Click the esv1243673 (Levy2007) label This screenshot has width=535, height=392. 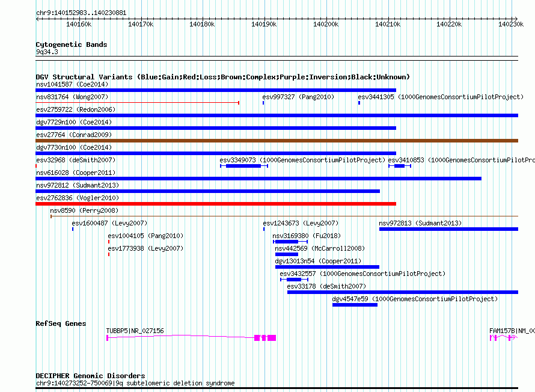click(x=300, y=223)
